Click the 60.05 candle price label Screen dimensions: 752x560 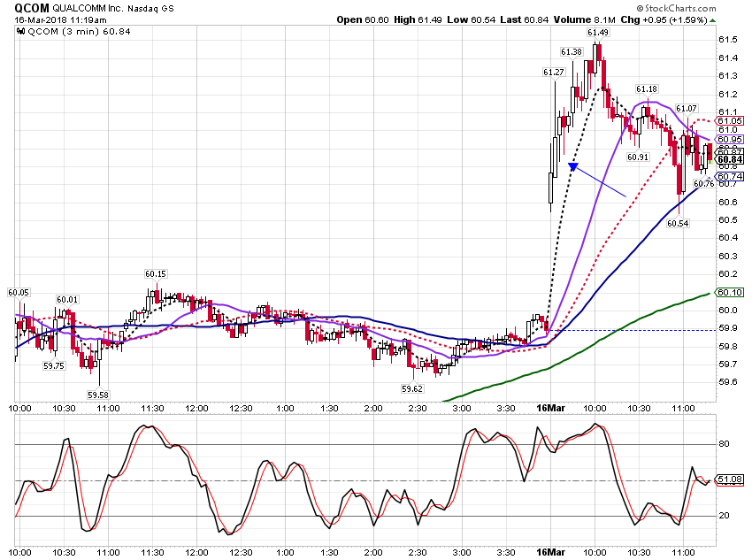pos(19,293)
